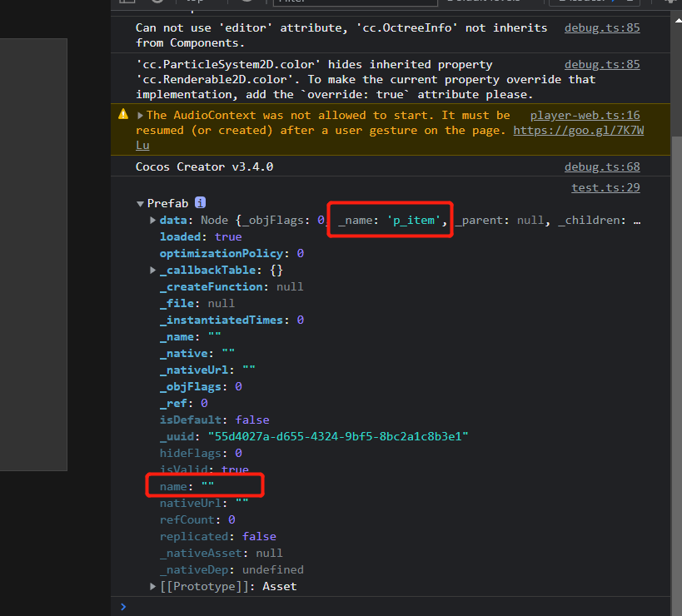Select the 'isValid: true' row

(x=204, y=469)
